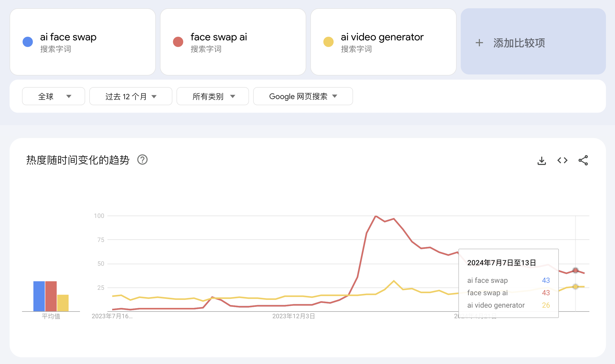Click the 2023年12月3日 axis label
Screen dimensions: 615x364
[294, 316]
